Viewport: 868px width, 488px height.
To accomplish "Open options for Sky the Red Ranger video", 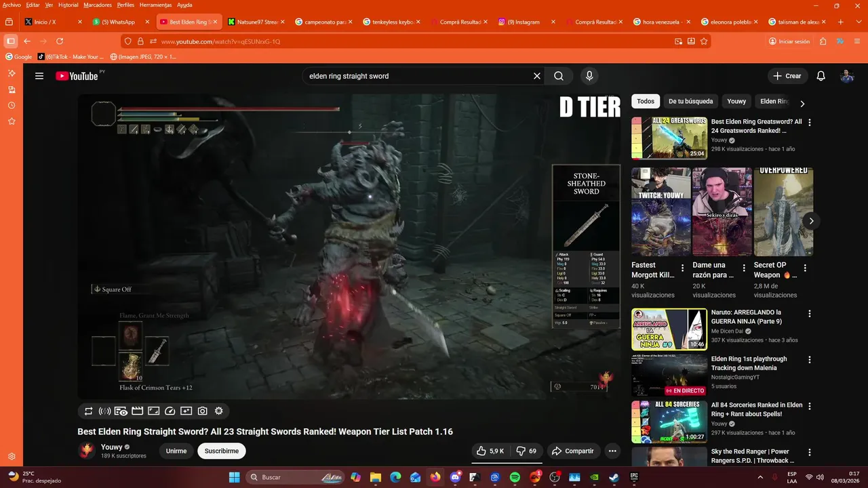I will [x=809, y=452].
